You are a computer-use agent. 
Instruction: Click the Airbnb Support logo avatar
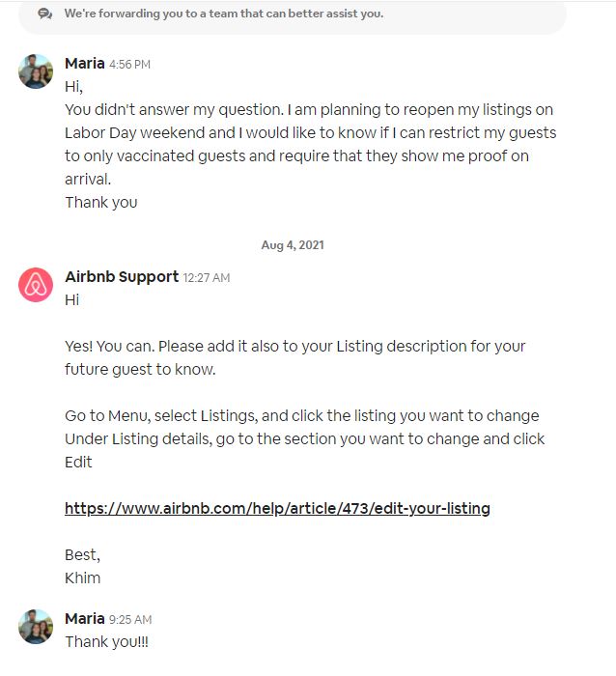[x=36, y=285]
